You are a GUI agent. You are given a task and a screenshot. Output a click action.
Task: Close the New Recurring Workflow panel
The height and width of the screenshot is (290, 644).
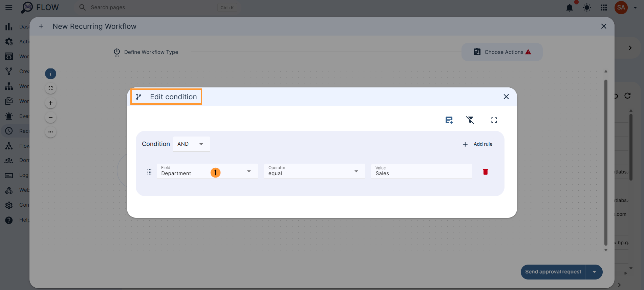click(x=604, y=26)
